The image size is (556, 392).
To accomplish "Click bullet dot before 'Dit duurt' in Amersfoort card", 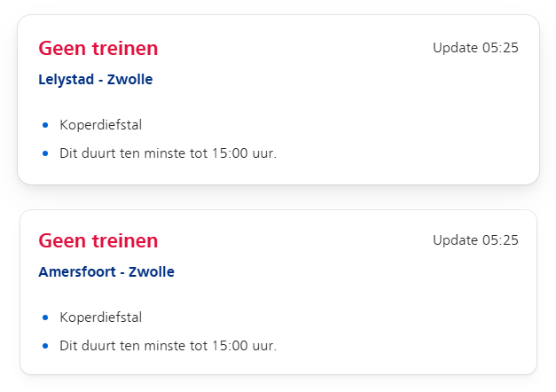I will [44, 346].
